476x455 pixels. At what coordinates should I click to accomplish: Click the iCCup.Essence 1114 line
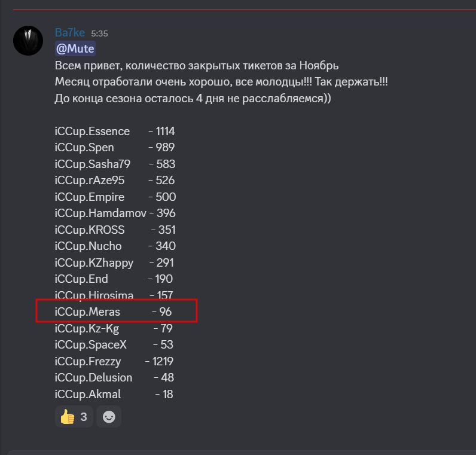(x=114, y=132)
